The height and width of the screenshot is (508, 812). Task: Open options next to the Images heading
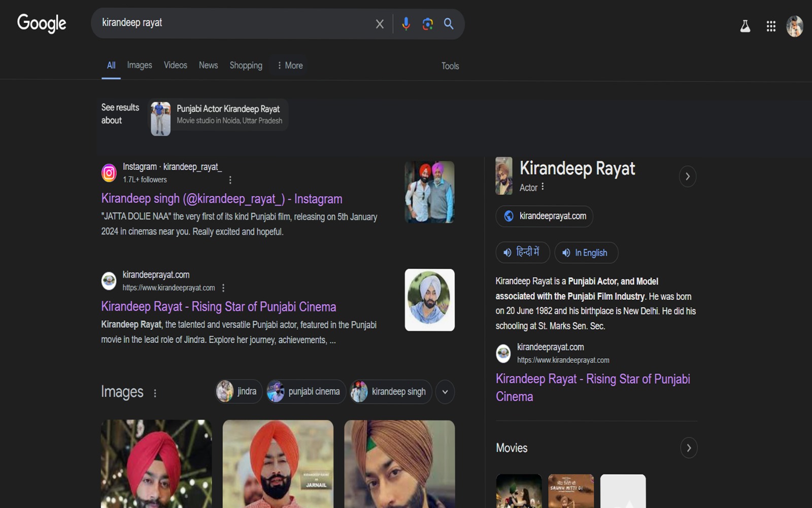(x=155, y=393)
